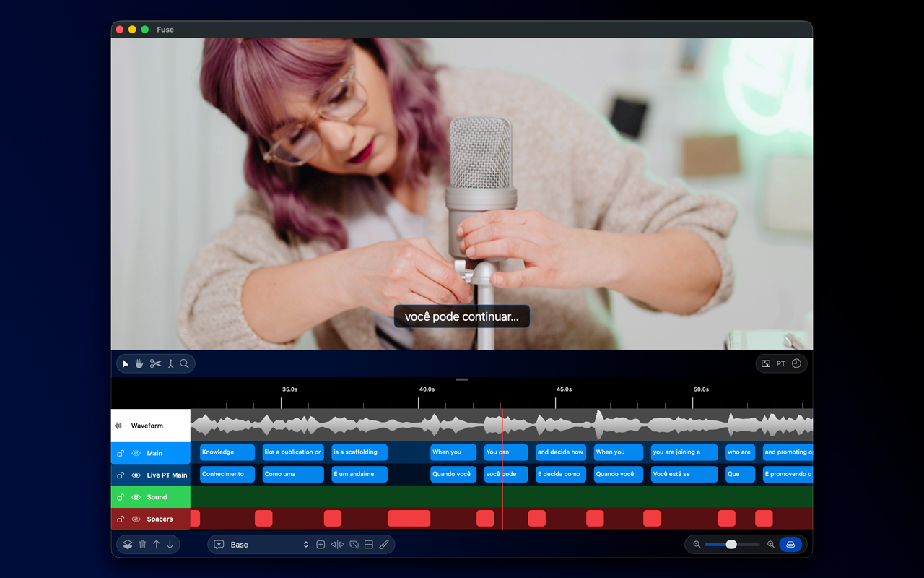Select the "Knowledge" subtitle clip

(x=227, y=452)
